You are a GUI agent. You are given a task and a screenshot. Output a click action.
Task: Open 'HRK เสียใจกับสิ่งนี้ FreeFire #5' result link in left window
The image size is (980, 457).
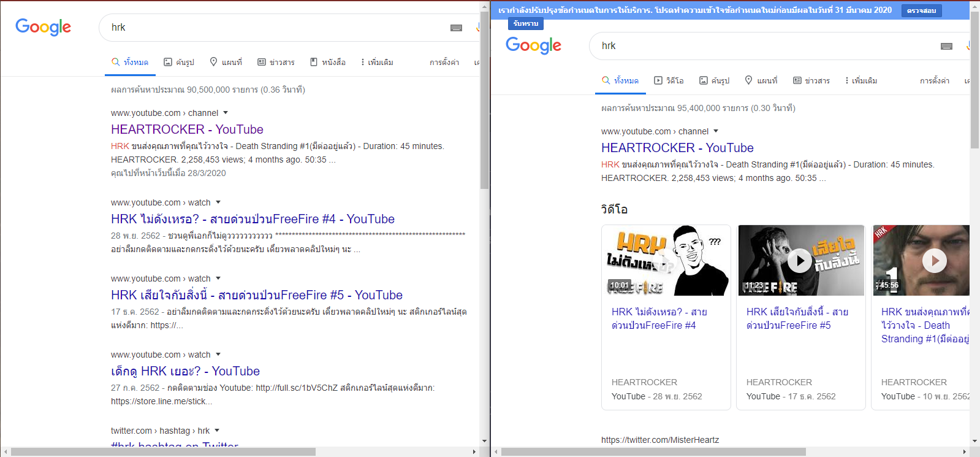coord(257,295)
